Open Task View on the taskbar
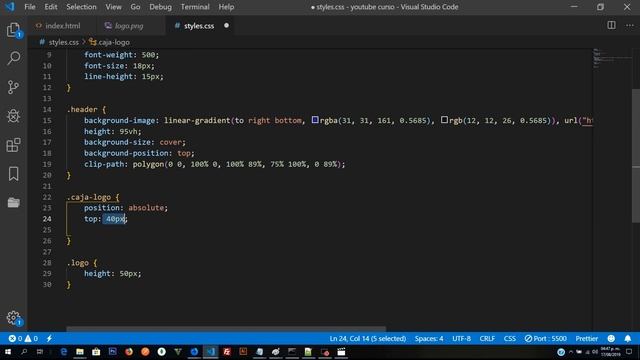 pyautogui.click(x=40, y=352)
